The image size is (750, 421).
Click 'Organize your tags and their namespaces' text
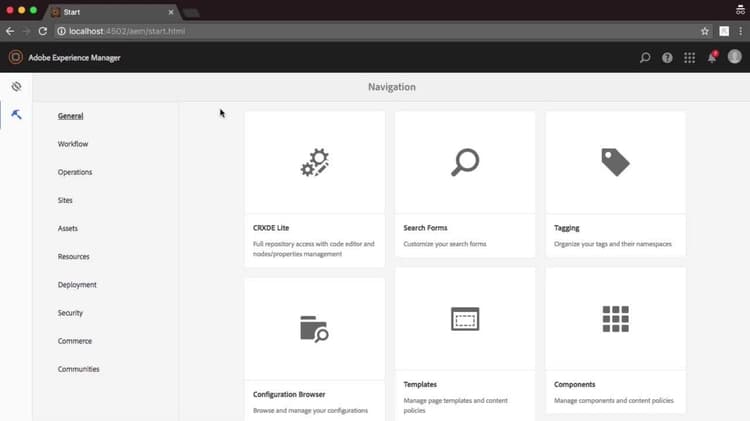[x=613, y=244]
